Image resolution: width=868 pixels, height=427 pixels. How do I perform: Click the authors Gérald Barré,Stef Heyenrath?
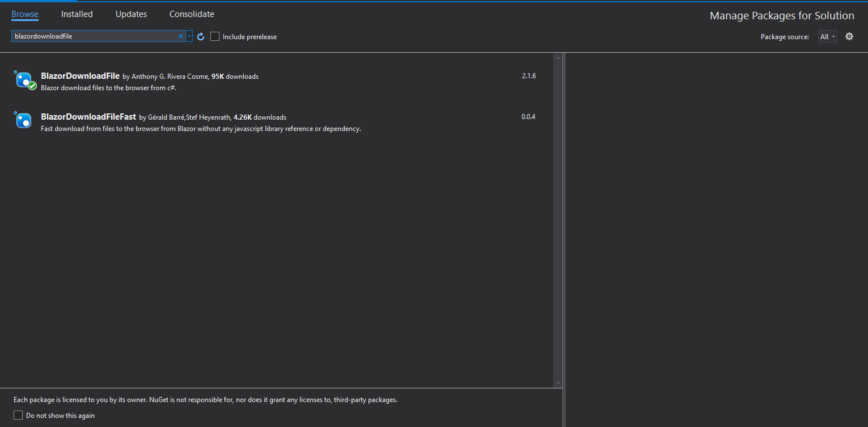click(x=189, y=117)
